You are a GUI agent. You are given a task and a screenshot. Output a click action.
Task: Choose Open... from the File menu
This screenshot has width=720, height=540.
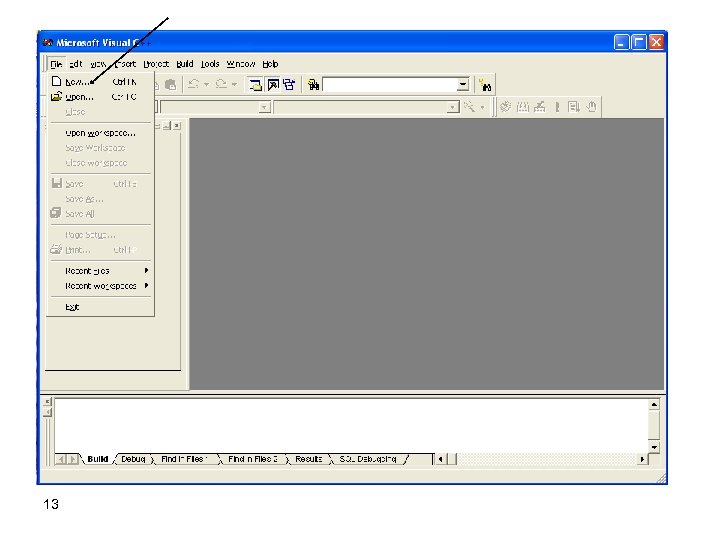100,97
